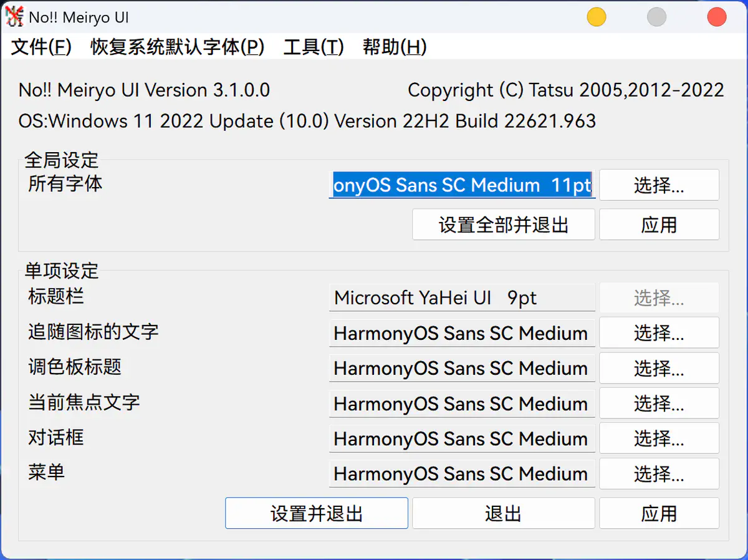Open the font chooser for 当前焦点文字
Viewport: 748px width, 560px height.
[x=659, y=403]
